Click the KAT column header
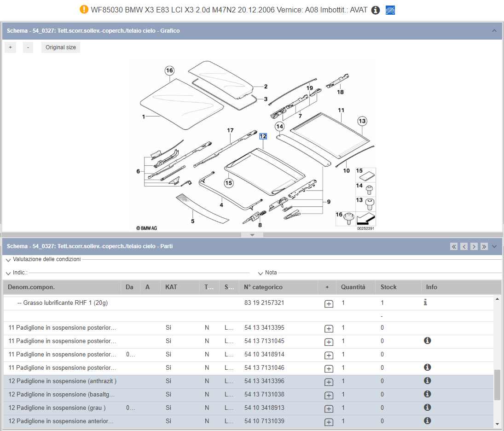This screenshot has height=431, width=504. coord(180,287)
